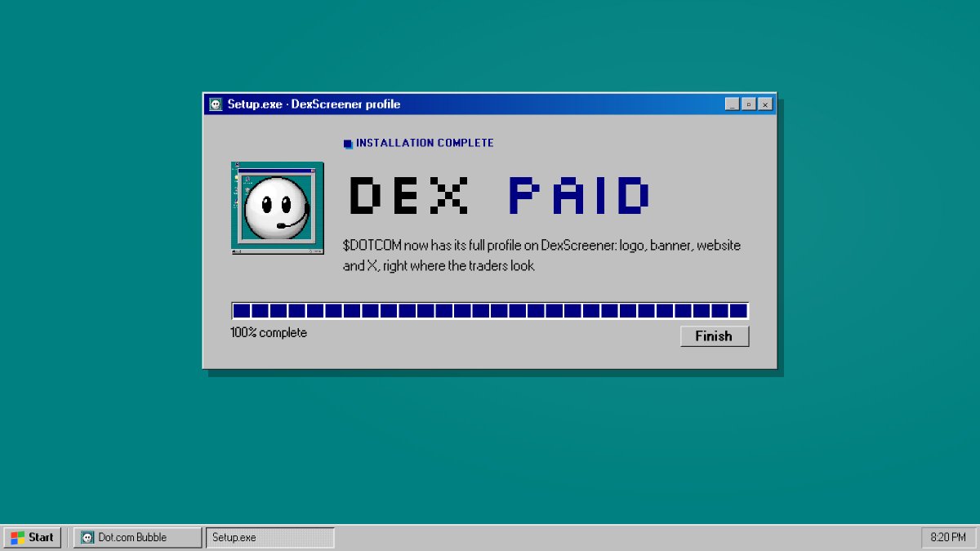This screenshot has height=551, width=980.
Task: Switch to the Dot.com Bubble taskbar item
Action: (137, 537)
